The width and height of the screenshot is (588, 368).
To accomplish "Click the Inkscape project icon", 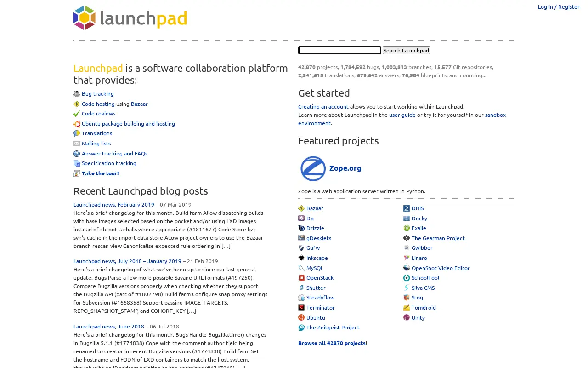I will pos(301,258).
